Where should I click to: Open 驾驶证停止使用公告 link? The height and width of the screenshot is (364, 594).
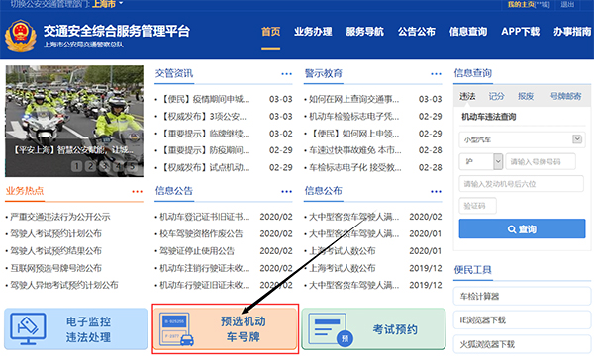[197, 251]
